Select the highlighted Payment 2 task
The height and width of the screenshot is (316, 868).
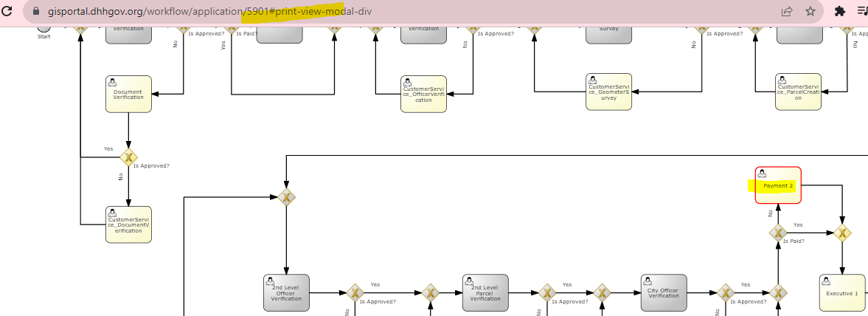click(778, 185)
